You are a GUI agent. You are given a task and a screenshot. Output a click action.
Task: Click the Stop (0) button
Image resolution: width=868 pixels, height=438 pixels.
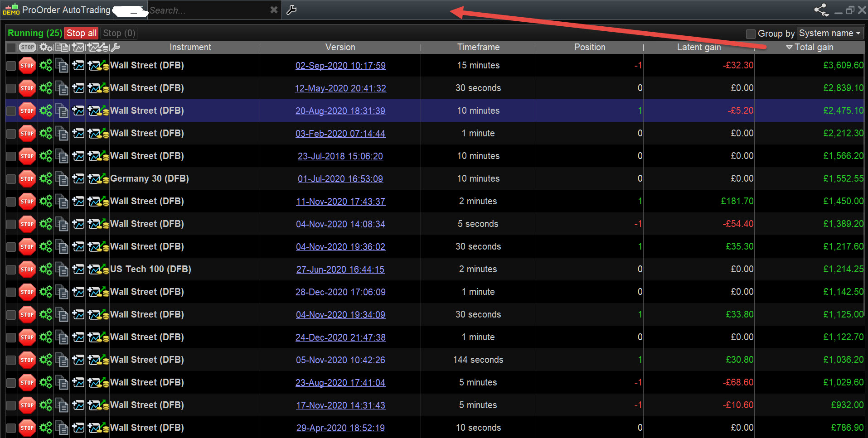(119, 33)
